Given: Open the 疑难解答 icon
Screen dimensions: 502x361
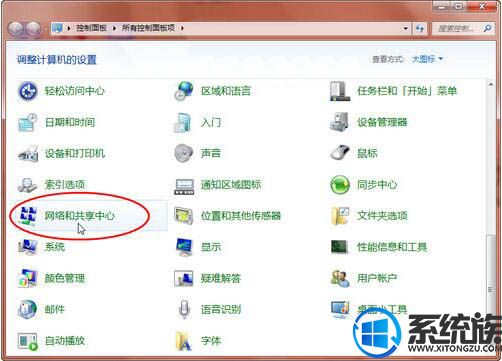Looking at the screenshot, I should click(x=184, y=278).
